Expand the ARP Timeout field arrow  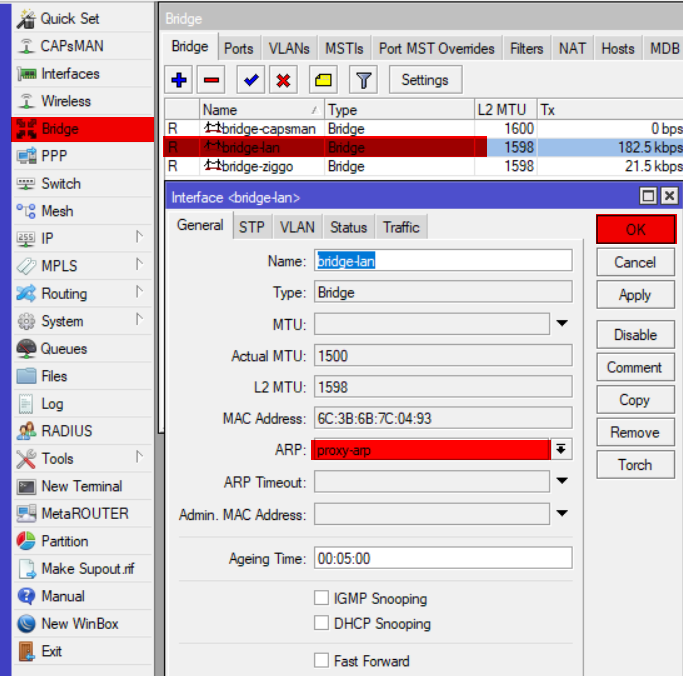click(562, 482)
